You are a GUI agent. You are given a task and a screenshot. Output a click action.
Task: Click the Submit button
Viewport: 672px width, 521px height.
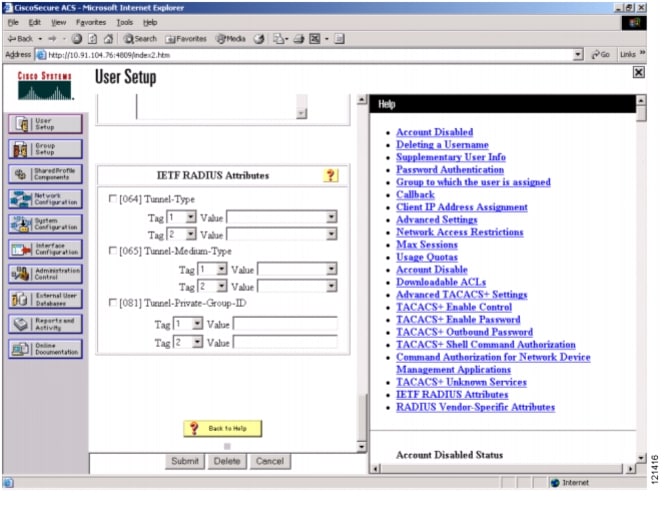coord(185,461)
